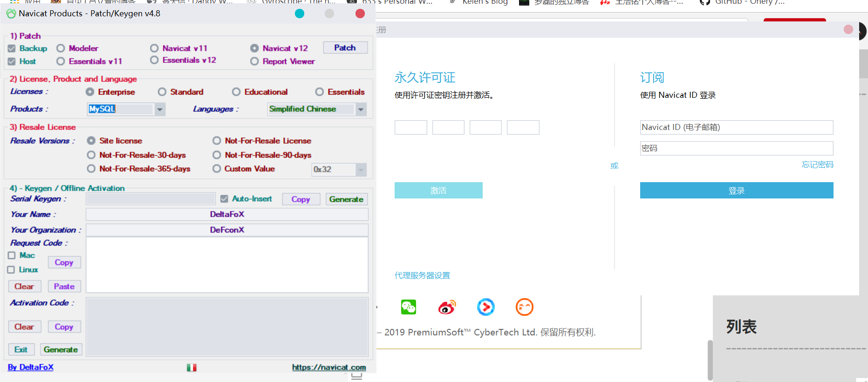Pick the Educational license radio

pyautogui.click(x=236, y=92)
